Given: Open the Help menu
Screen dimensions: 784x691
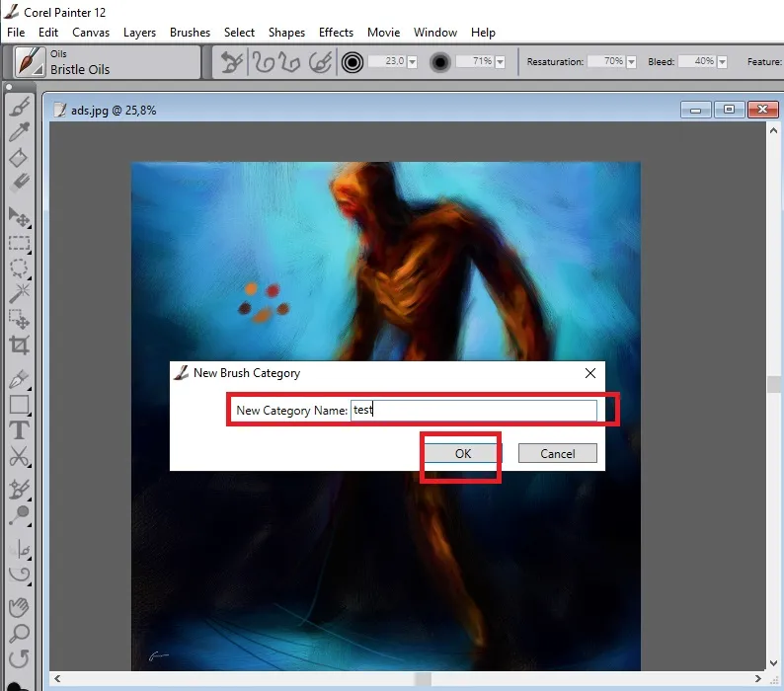Looking at the screenshot, I should [x=483, y=33].
